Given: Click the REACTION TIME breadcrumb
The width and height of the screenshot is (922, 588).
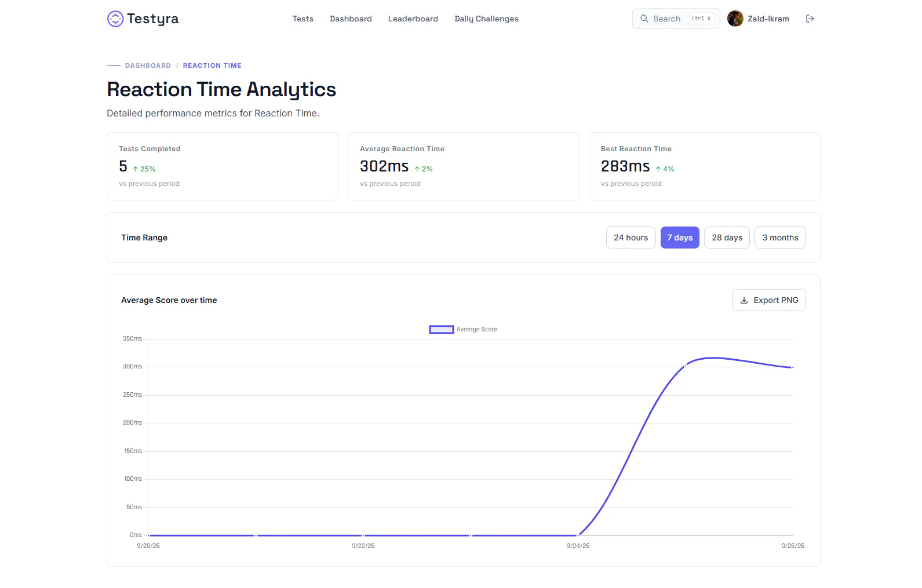Looking at the screenshot, I should [212, 65].
